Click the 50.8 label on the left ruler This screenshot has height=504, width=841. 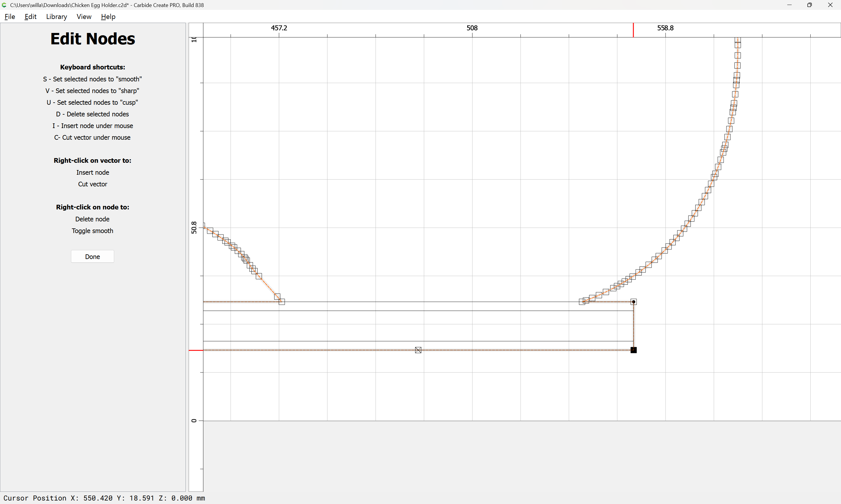coord(194,227)
